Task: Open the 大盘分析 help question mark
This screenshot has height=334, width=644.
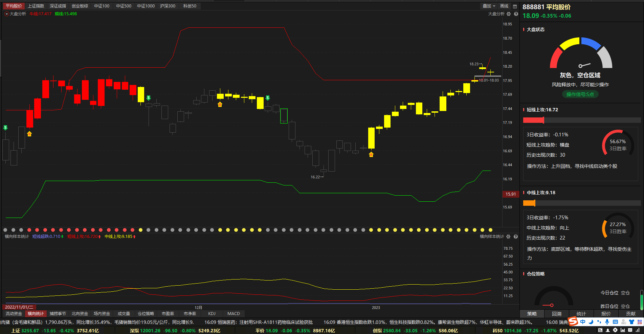Action: tap(516, 14)
